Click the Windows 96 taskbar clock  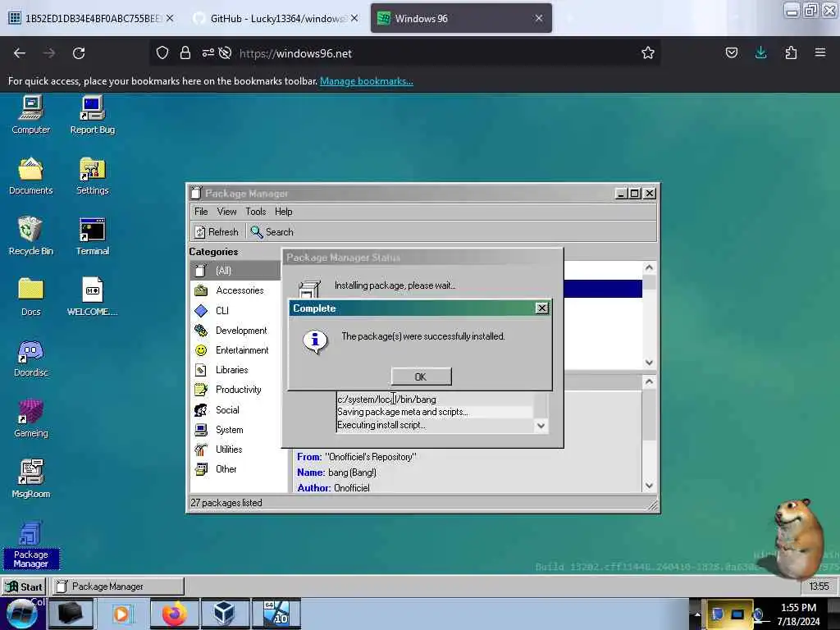tap(819, 587)
